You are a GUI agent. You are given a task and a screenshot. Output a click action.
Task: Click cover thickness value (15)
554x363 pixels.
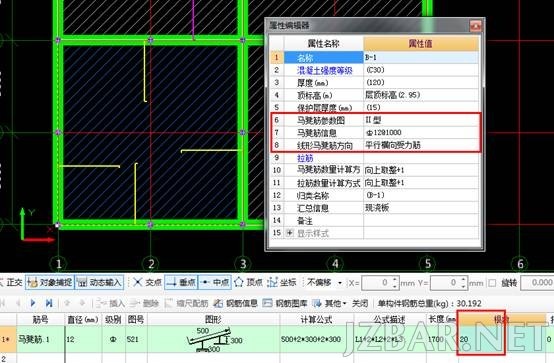click(x=421, y=107)
